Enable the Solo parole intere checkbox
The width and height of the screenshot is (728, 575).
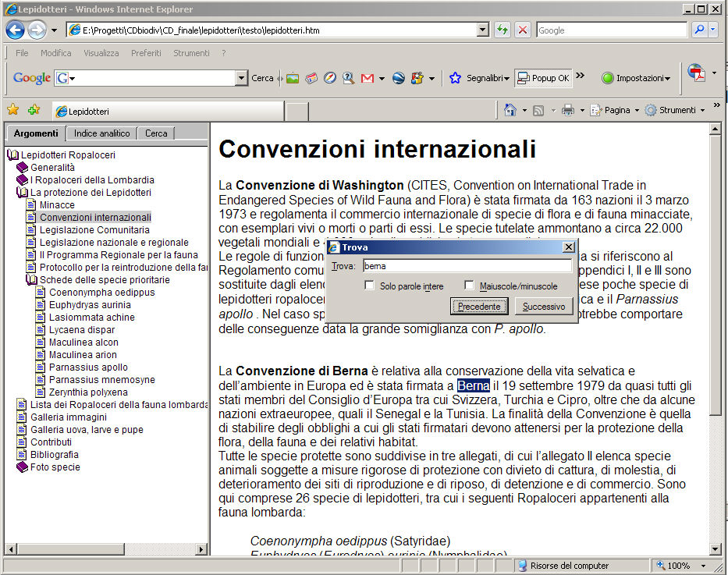[369, 285]
